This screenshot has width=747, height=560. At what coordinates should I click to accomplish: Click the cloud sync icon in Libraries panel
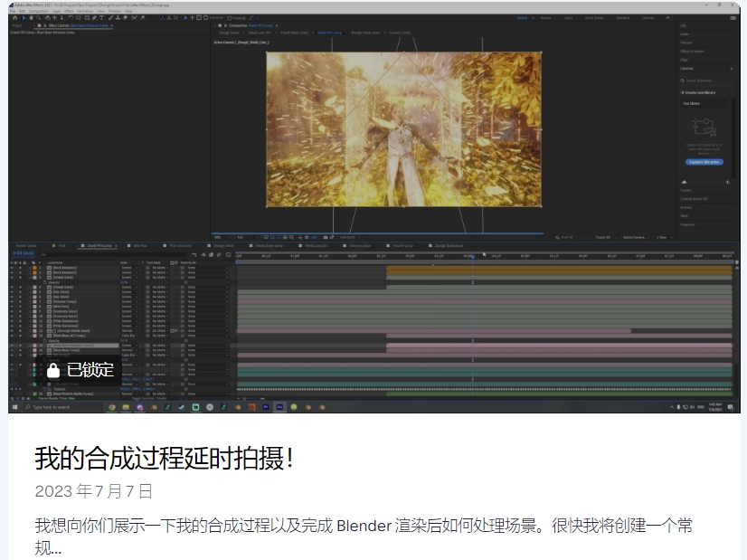pyautogui.click(x=685, y=182)
